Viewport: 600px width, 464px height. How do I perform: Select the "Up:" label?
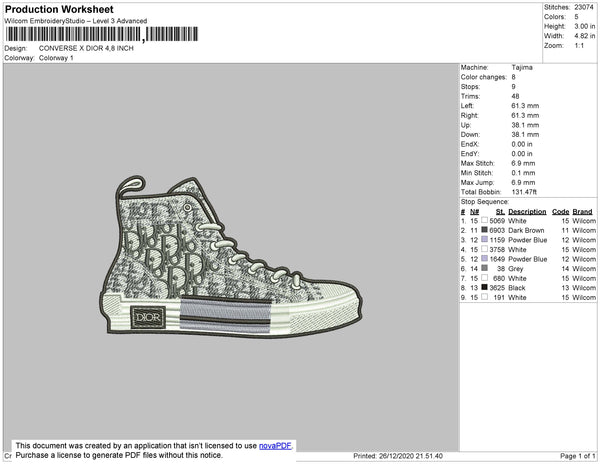coord(466,125)
